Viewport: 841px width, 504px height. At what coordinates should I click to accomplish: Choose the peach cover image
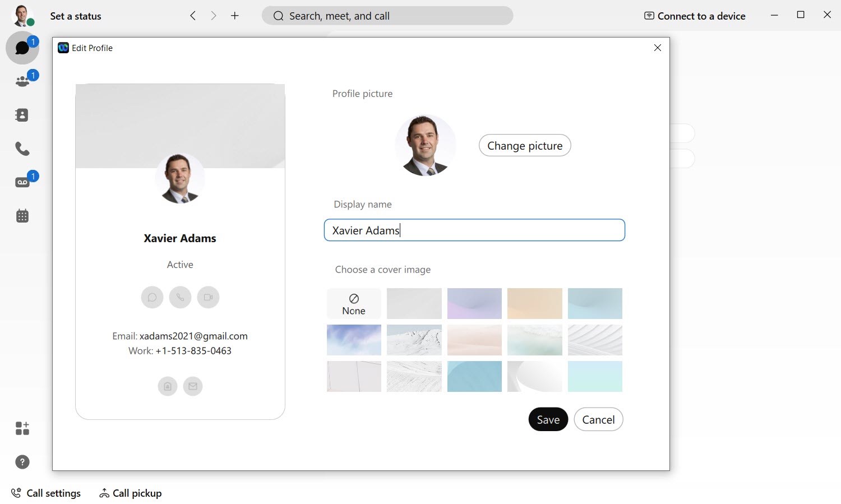coord(535,304)
